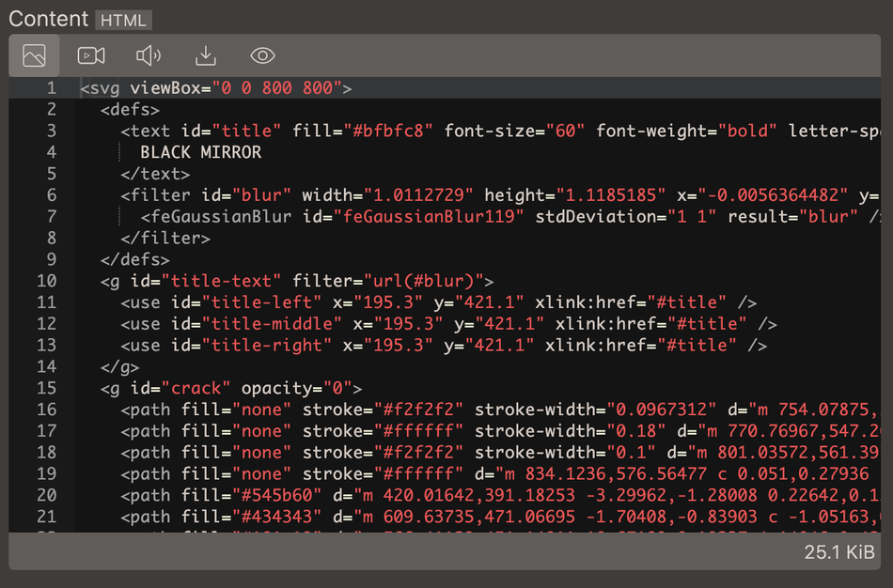Screen dimensions: 893x588
Task: Click the closing g tag on line 14
Action: pyautogui.click(x=119, y=366)
